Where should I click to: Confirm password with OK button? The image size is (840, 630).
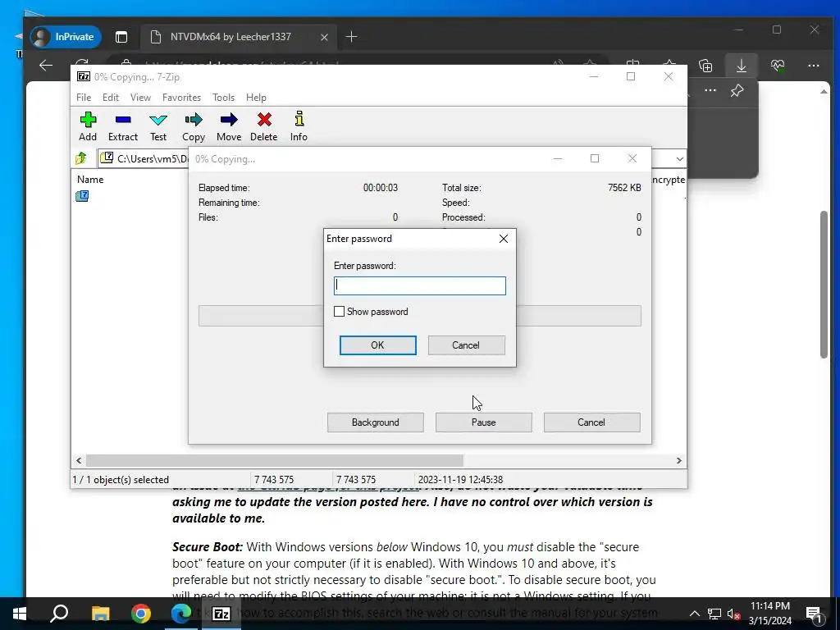pyautogui.click(x=377, y=345)
